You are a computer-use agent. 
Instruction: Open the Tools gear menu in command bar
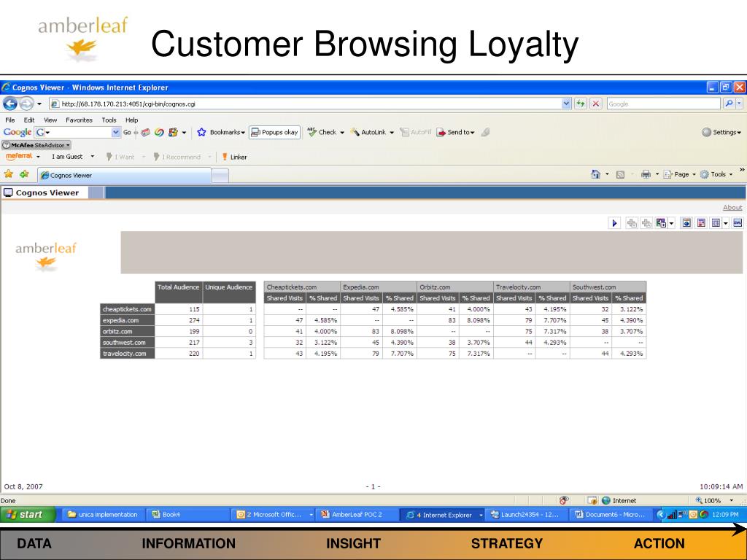coord(716,174)
